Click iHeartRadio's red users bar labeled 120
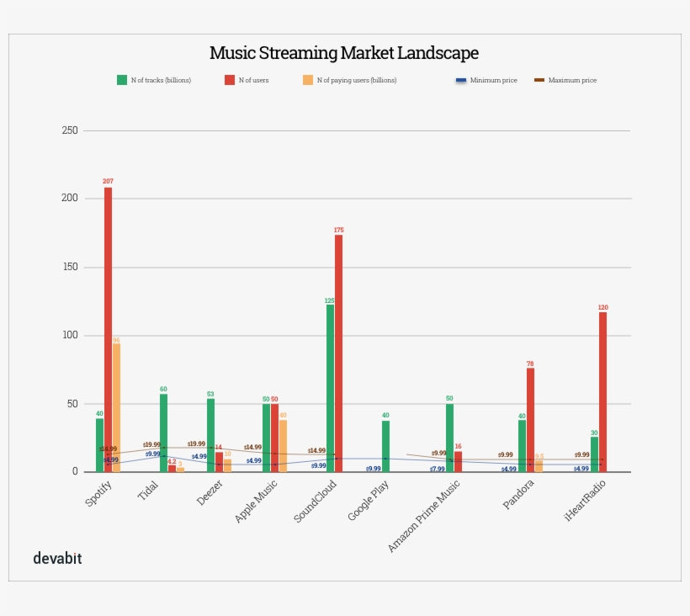This screenshot has height=616, width=690. 602,391
